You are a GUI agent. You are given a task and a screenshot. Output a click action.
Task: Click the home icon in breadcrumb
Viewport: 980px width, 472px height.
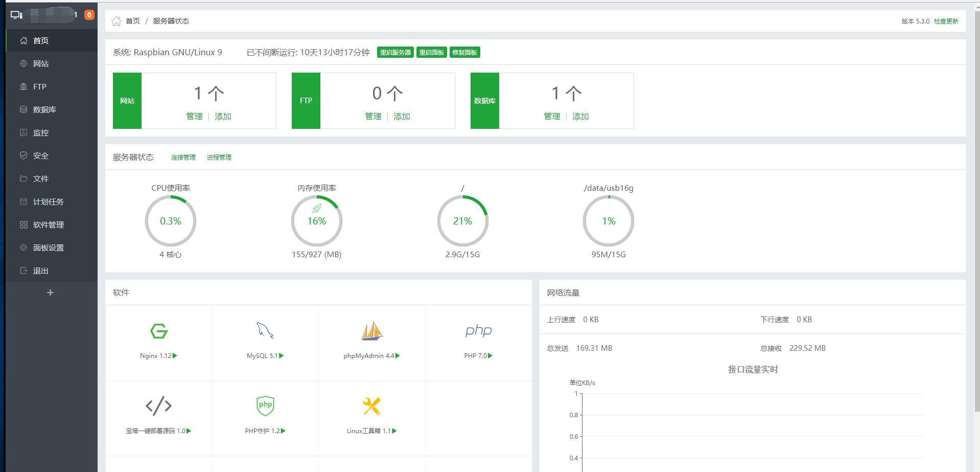pos(116,21)
